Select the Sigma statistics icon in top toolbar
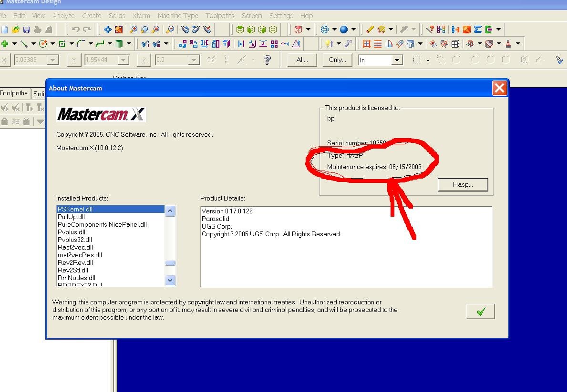Image resolution: width=567 pixels, height=392 pixels. click(x=478, y=29)
